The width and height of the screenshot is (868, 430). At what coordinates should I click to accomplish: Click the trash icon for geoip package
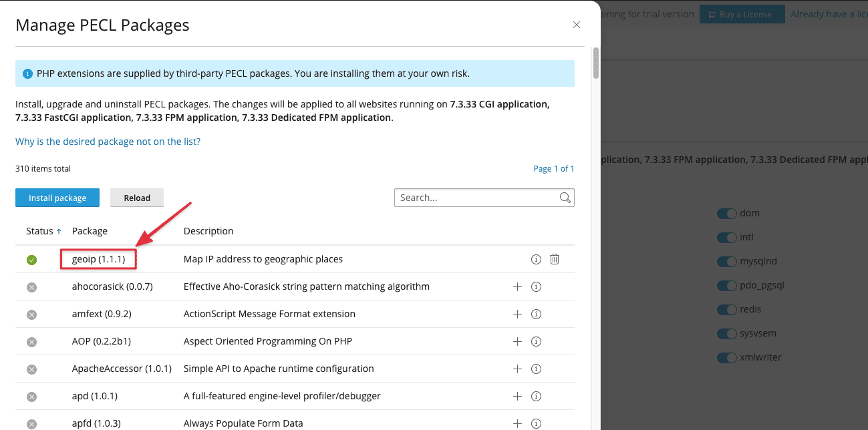click(x=554, y=259)
